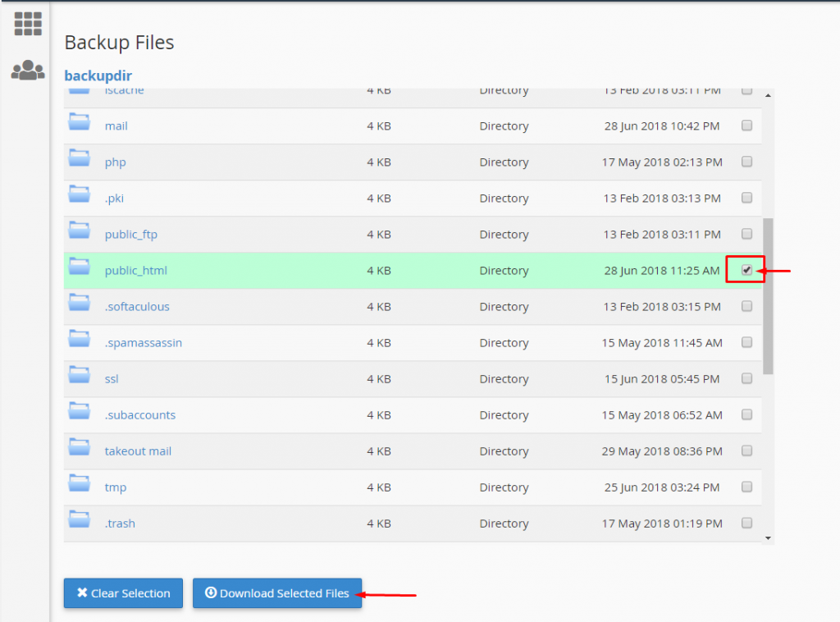The width and height of the screenshot is (840, 622).
Task: Open the apps grid icon in sidebar
Action: click(x=28, y=24)
